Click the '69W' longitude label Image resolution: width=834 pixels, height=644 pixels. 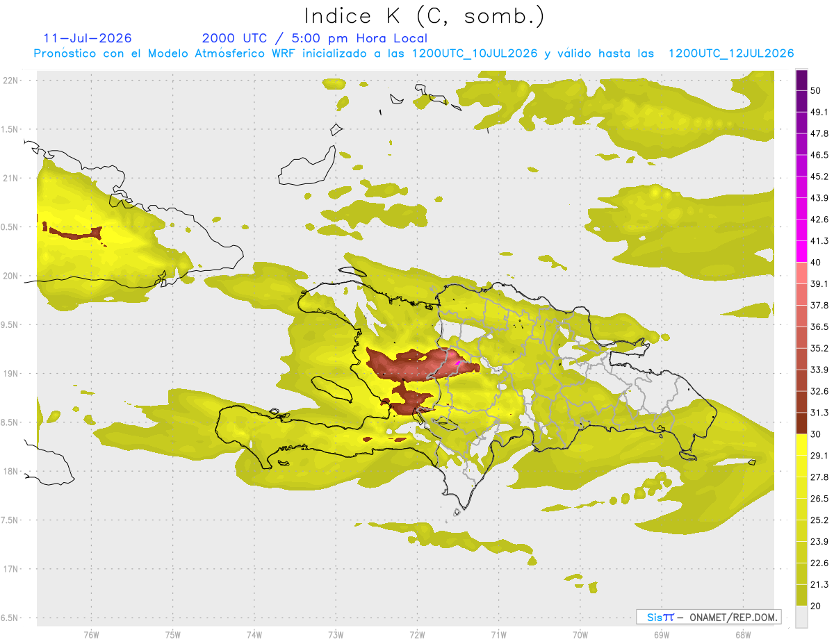[x=662, y=635]
